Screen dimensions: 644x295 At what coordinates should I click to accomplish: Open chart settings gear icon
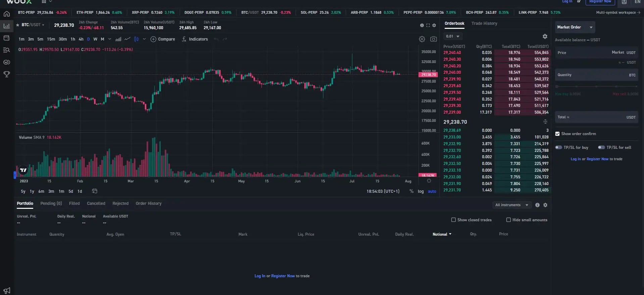coord(422,39)
